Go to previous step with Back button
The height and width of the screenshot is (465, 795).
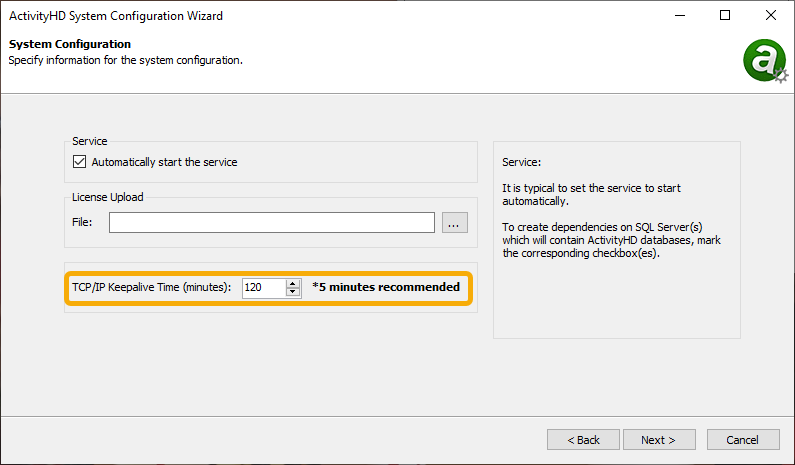tap(583, 440)
